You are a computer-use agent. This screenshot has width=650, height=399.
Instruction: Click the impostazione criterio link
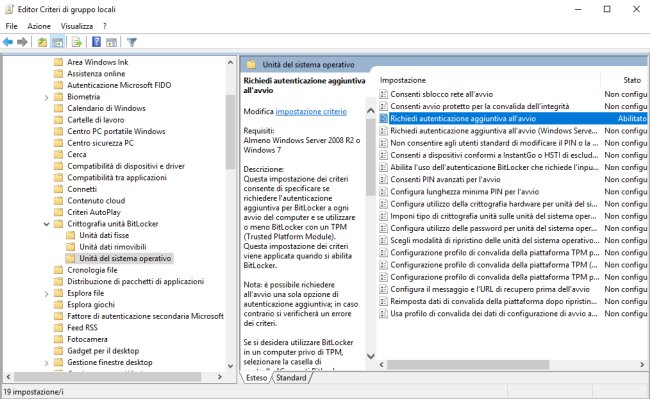pyautogui.click(x=311, y=111)
